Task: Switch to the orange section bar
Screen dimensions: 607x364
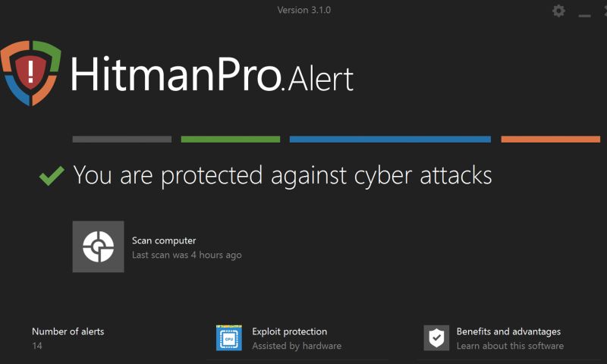Action: coord(551,140)
